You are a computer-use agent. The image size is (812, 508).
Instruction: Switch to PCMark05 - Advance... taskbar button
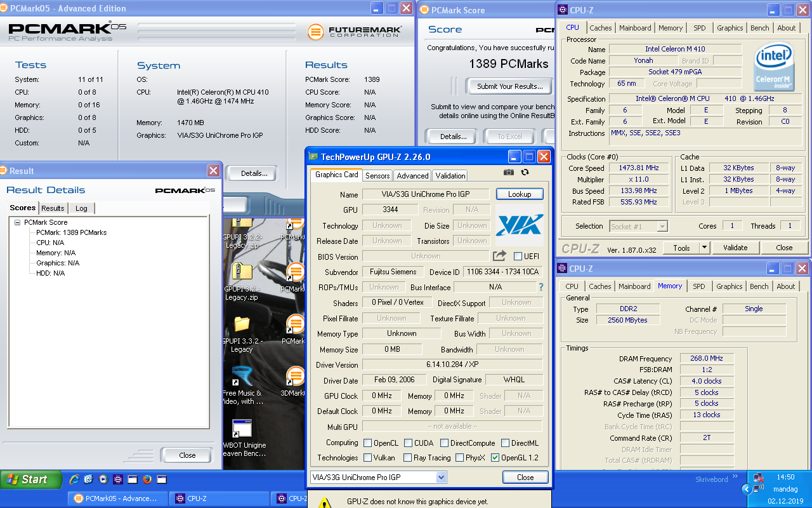click(118, 498)
